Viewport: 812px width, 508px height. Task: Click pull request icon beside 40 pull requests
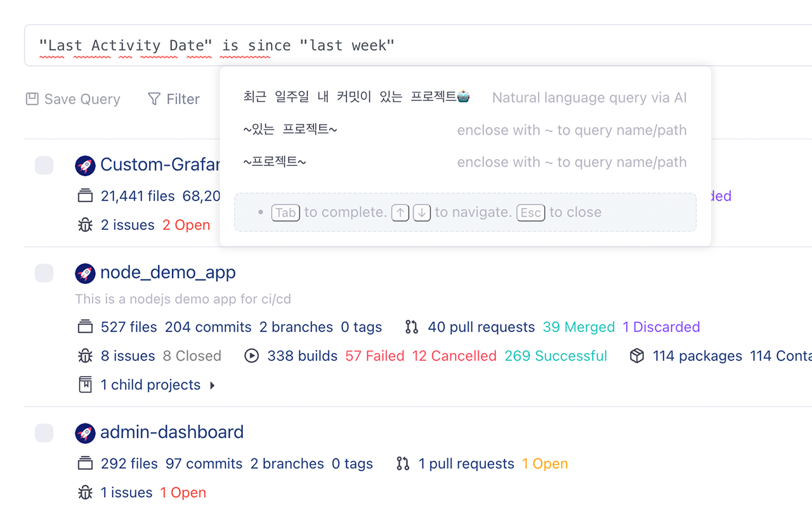[412, 327]
